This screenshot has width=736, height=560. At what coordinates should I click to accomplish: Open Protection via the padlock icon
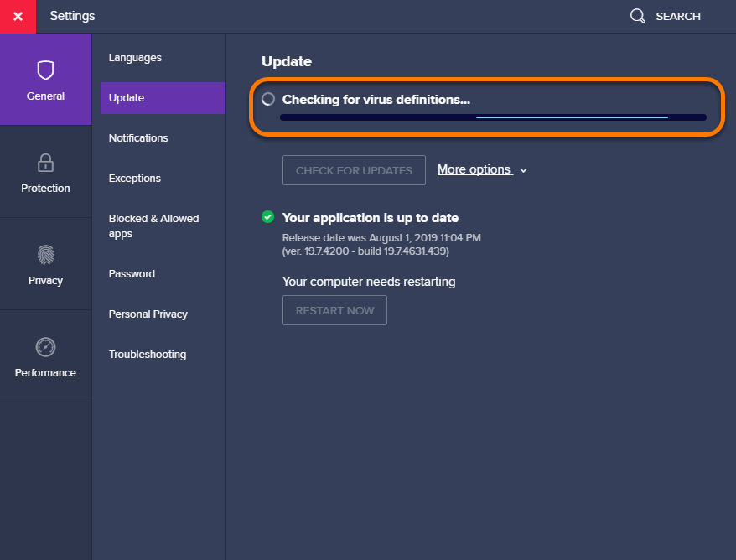coord(45,162)
